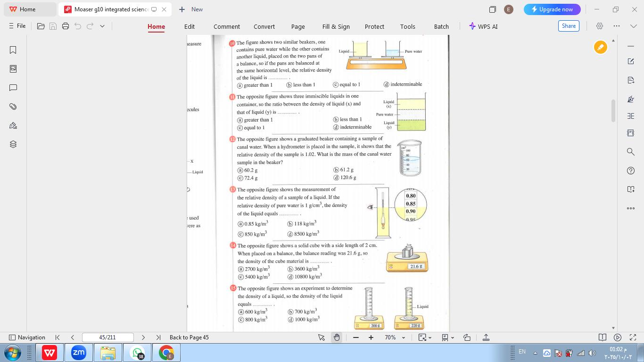Click the three-dots more icon in right sidebar
Image resolution: width=644 pixels, height=362 pixels.
tap(631, 208)
